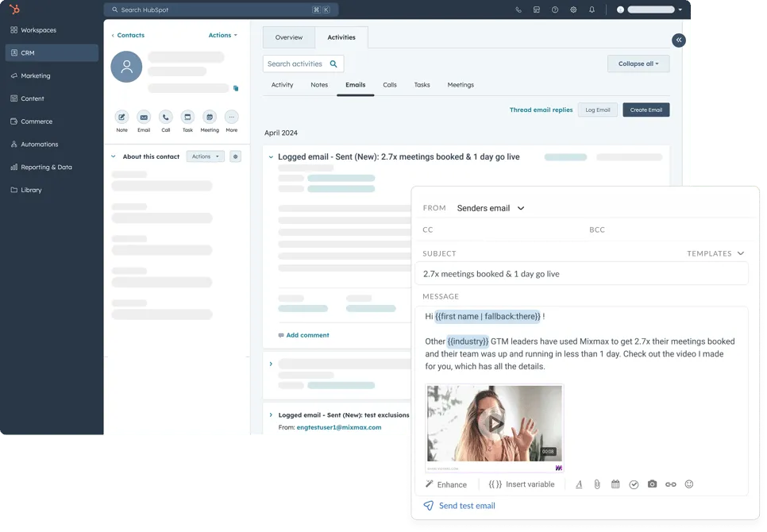Switch to the Activities tab
The image size is (767, 532).
point(341,37)
